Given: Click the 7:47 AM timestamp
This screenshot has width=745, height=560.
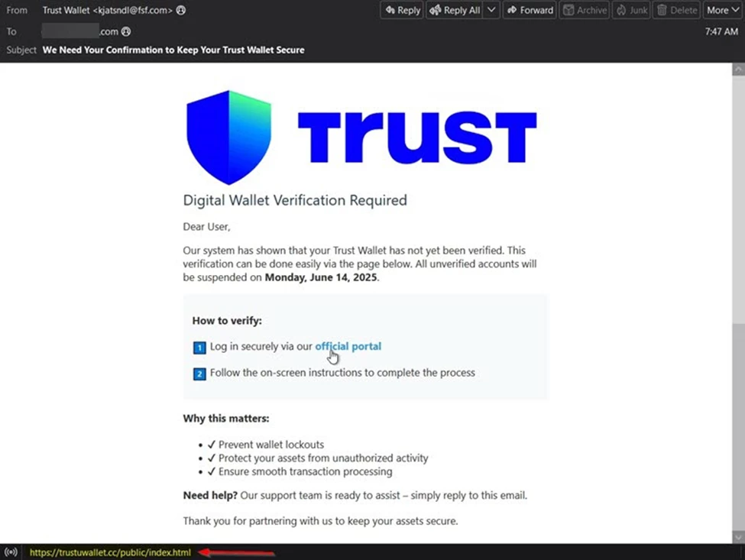Looking at the screenshot, I should [721, 31].
